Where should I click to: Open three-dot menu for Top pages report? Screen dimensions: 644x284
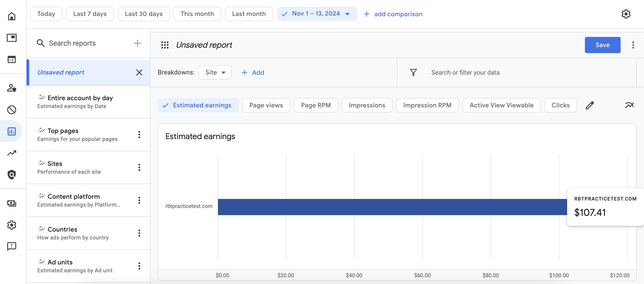139,135
